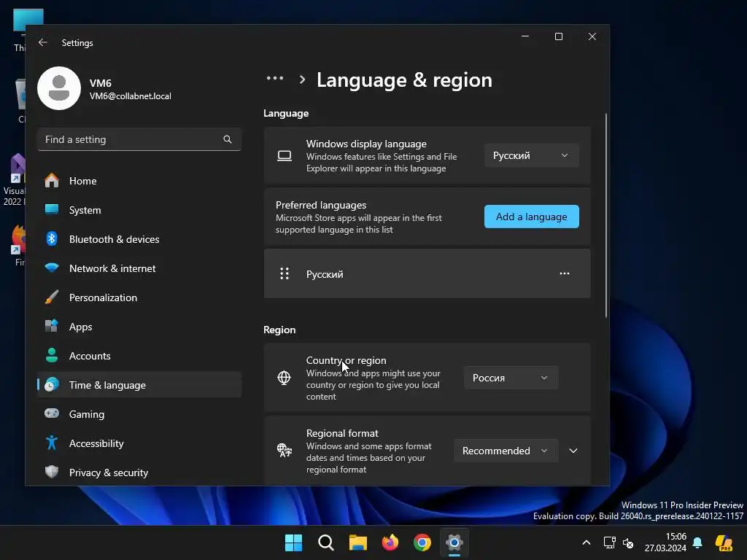Click the System monitor icon in sidebar
Viewport: 747px width, 560px height.
(52, 209)
